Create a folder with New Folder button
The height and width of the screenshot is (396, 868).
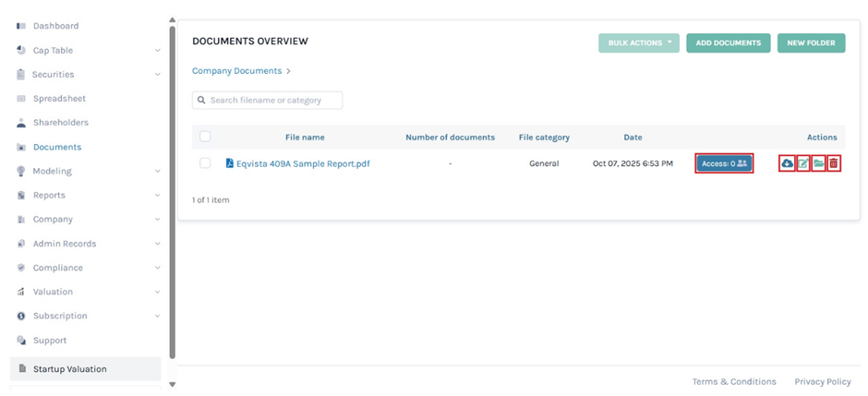click(811, 42)
